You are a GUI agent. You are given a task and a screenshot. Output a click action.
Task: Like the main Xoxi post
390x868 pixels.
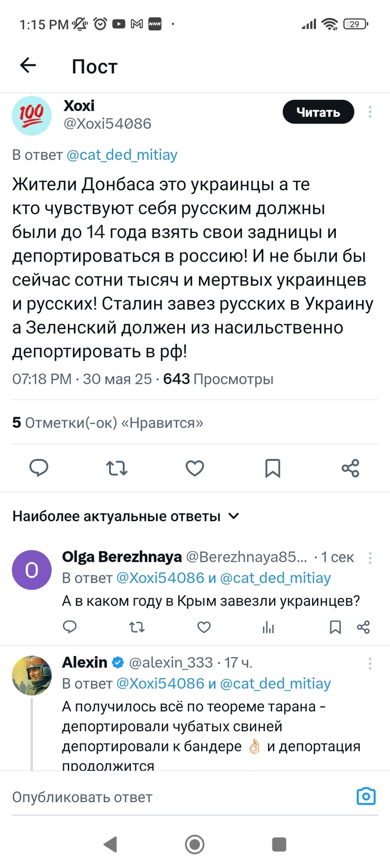tap(194, 467)
